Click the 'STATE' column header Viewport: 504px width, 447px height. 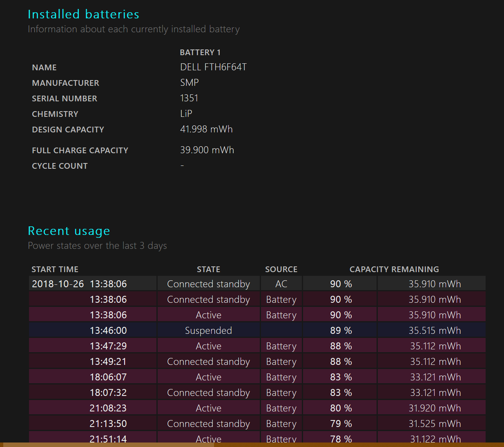[x=208, y=269]
